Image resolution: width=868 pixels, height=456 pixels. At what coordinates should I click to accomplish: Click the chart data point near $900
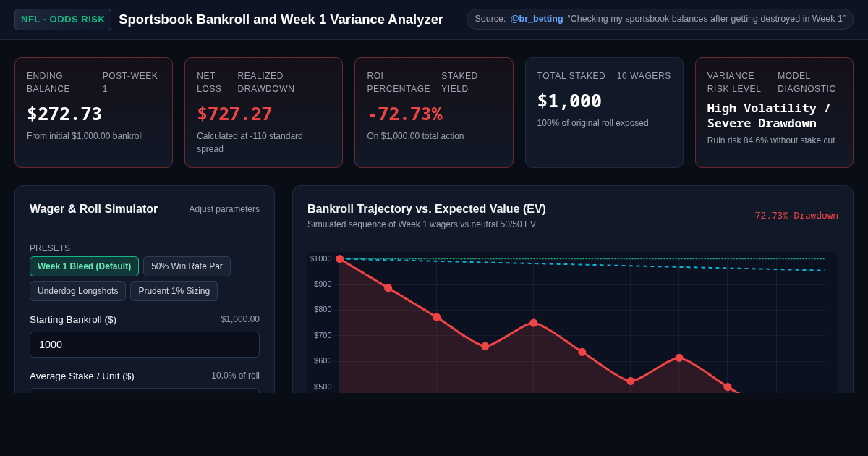pos(388,288)
